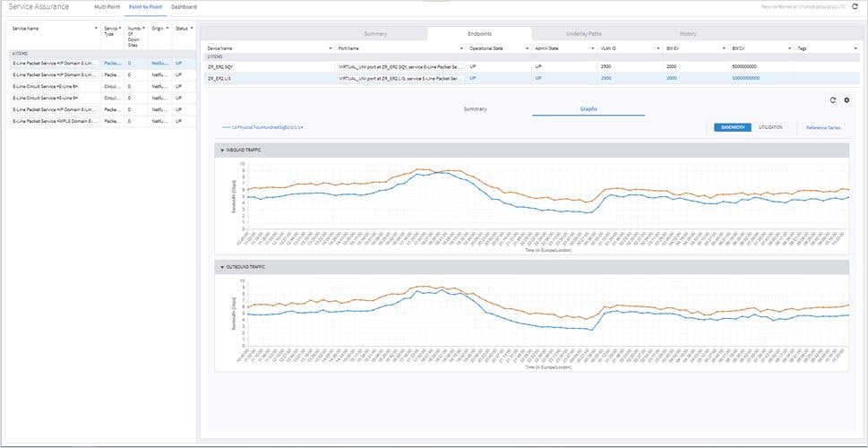Screen dimensions: 868x448
Task: Open the top Summary tab
Action: [x=375, y=34]
